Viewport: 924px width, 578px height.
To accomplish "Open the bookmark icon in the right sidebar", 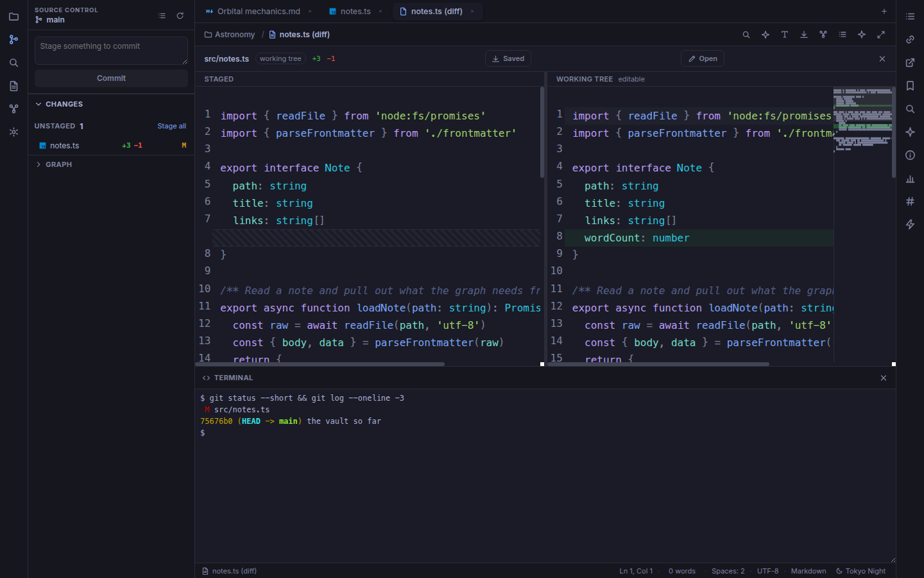I will pos(910,86).
